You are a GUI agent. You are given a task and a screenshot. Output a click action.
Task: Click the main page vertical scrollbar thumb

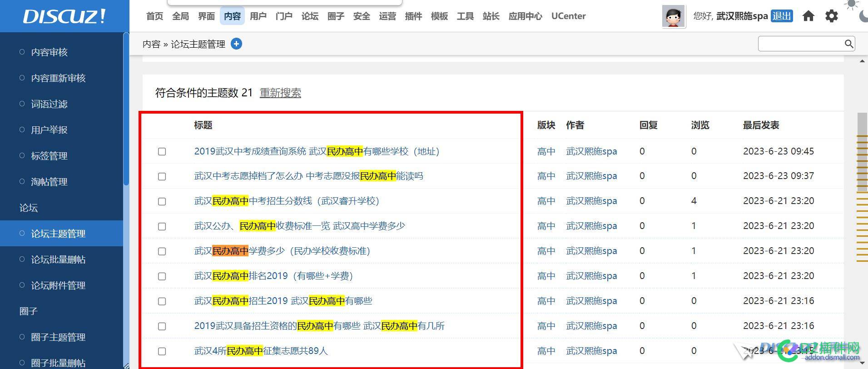862,153
